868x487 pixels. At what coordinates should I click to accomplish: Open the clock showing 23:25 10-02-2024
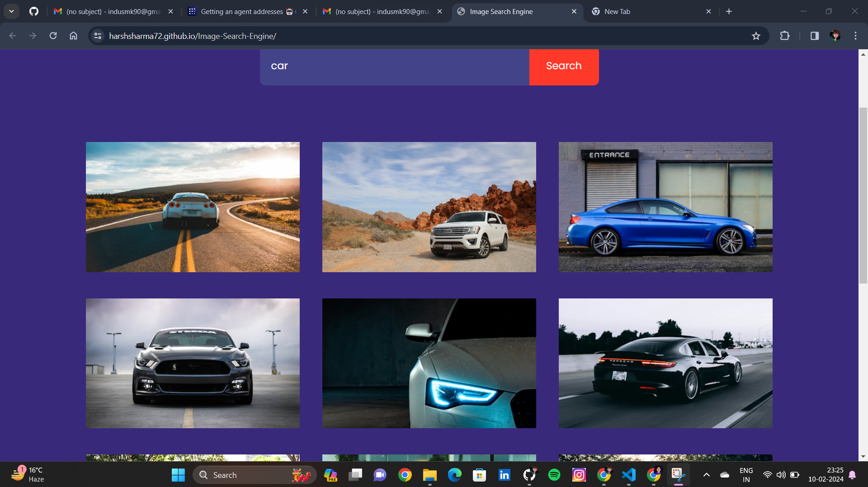[826, 475]
